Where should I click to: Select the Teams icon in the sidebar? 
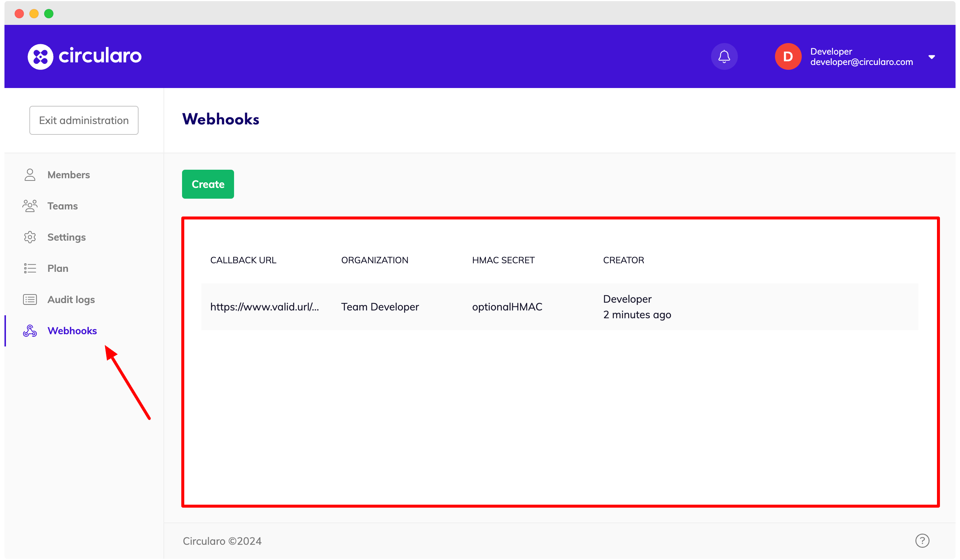(30, 206)
